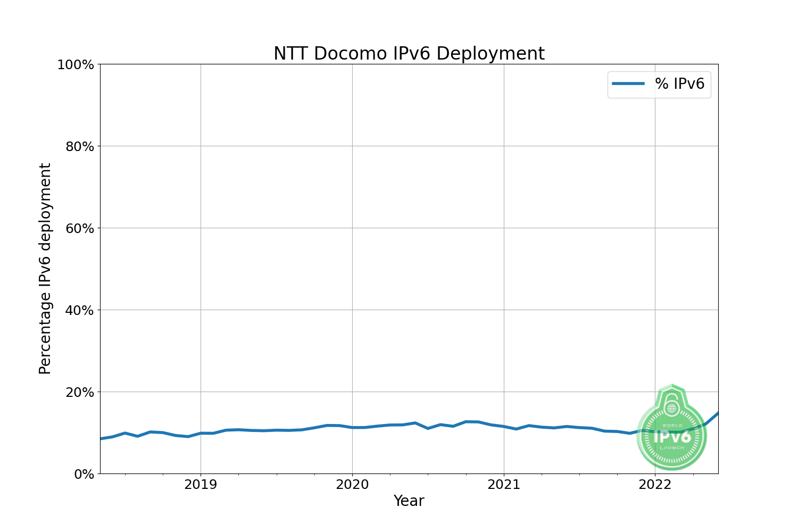Click the 2019 x-axis tick label

tap(201, 485)
